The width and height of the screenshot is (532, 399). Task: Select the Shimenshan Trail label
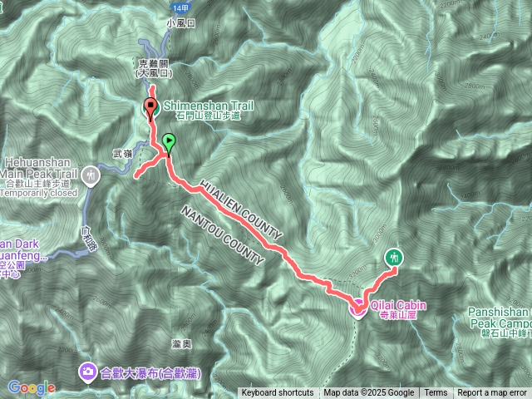(209, 111)
